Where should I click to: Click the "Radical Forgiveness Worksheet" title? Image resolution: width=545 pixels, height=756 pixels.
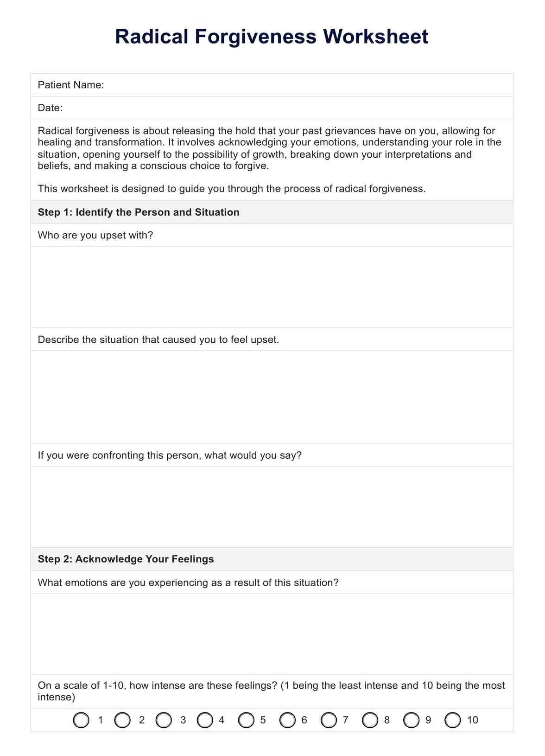click(x=272, y=37)
